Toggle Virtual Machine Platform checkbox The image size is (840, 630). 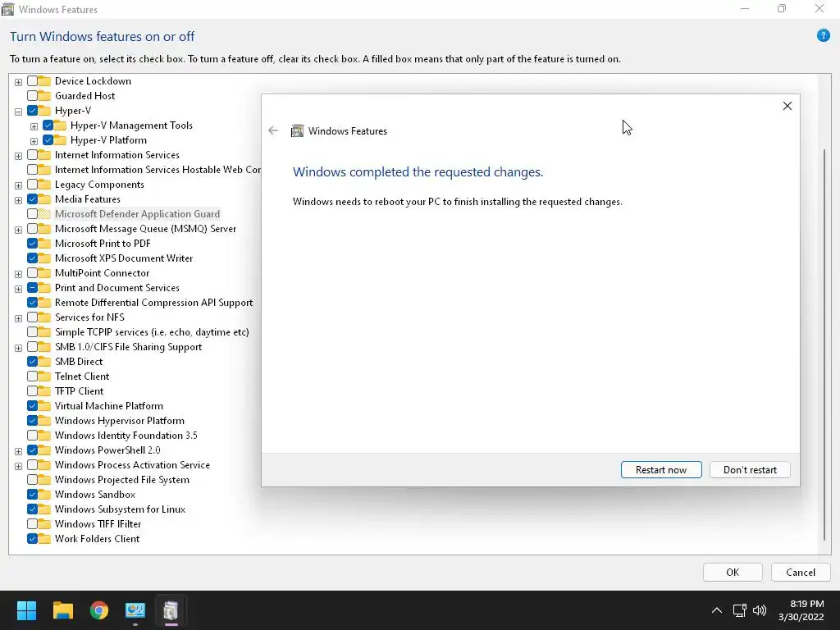click(32, 405)
